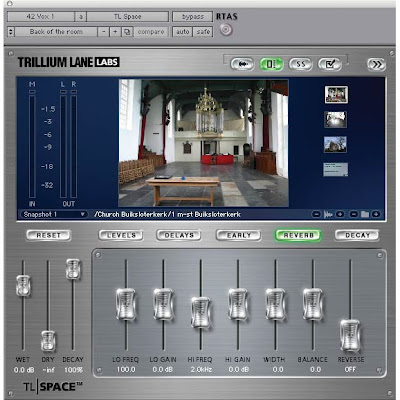The image size is (400, 400).
Task: Click the DRY value -inf field
Action: coord(49,370)
